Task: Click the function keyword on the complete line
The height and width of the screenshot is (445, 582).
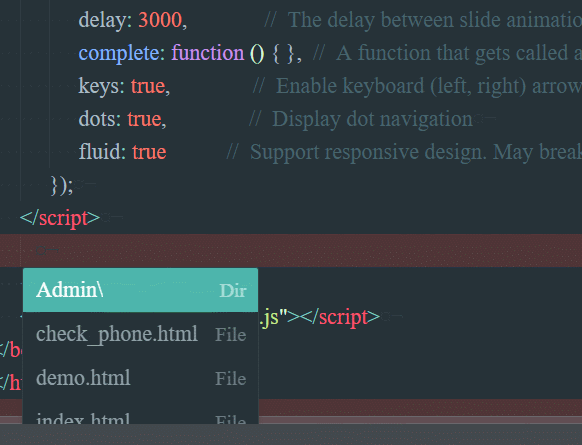Action: click(207, 53)
